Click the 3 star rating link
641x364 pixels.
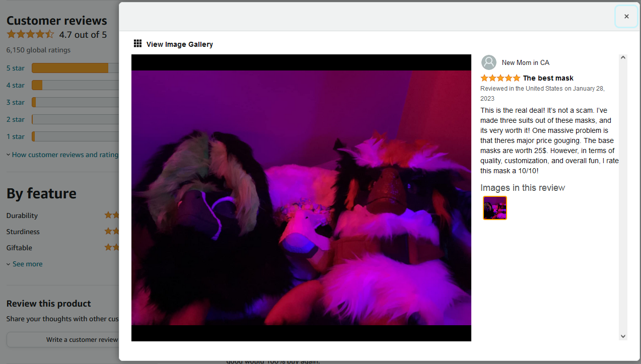tap(15, 102)
